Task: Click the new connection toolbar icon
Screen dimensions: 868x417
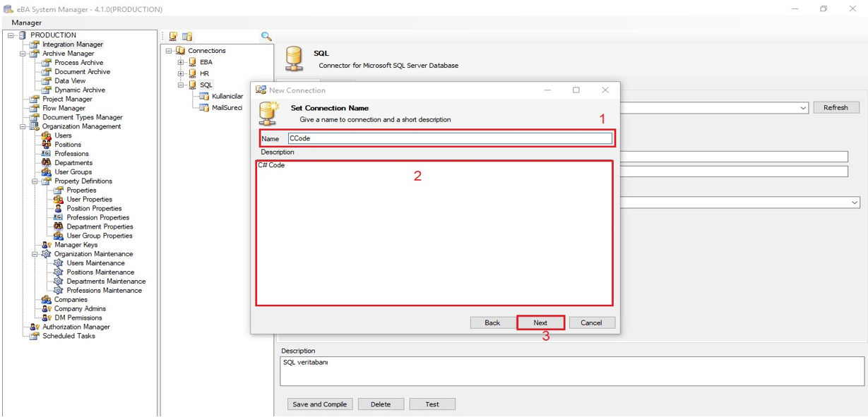Action: pos(173,36)
